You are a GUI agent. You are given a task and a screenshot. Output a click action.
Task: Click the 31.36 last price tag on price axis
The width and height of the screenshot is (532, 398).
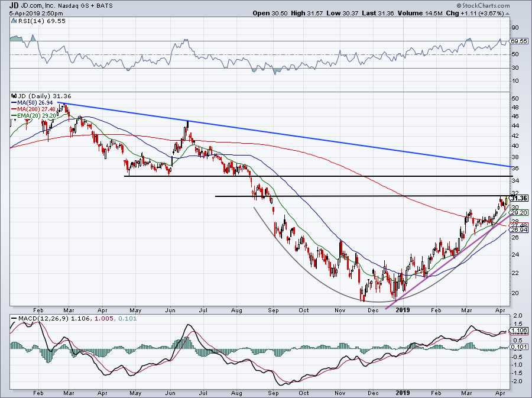[520, 198]
